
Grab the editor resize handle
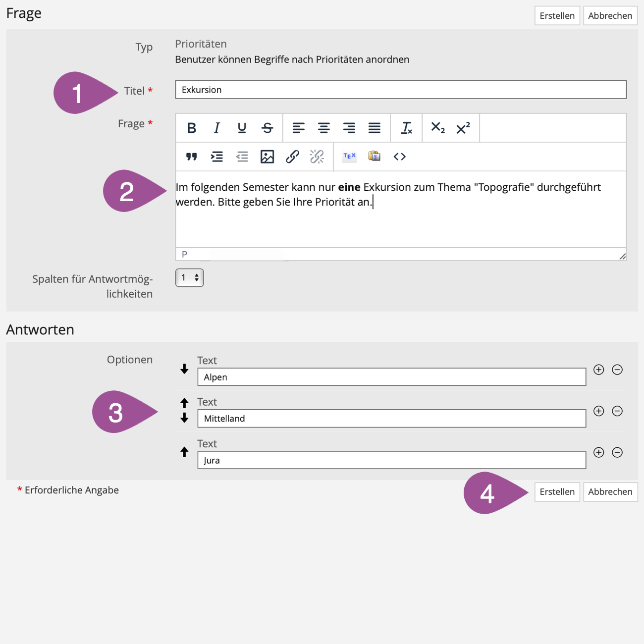pyautogui.click(x=622, y=256)
